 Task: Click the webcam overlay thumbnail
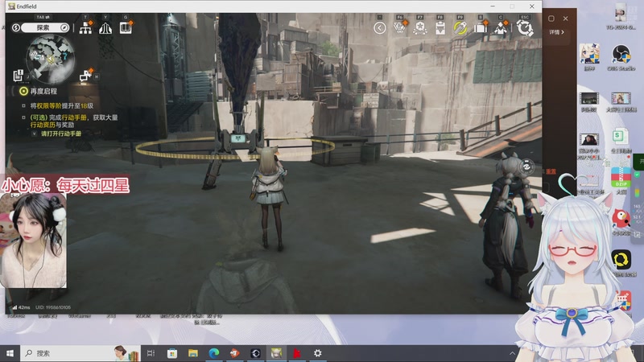(x=33, y=241)
